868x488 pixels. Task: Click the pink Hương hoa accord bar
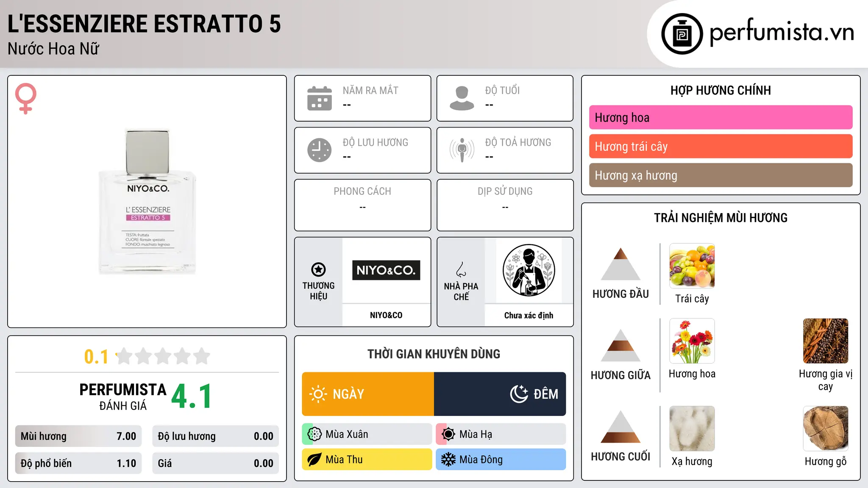click(721, 117)
